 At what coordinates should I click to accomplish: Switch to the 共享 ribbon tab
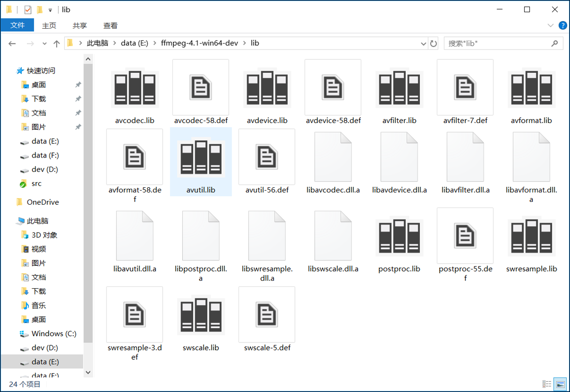[80, 25]
